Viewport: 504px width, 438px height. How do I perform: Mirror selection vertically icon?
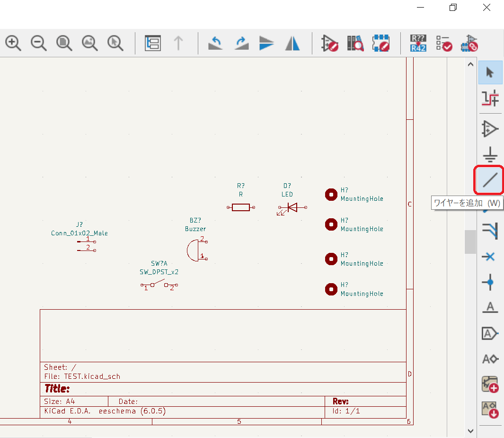click(266, 43)
